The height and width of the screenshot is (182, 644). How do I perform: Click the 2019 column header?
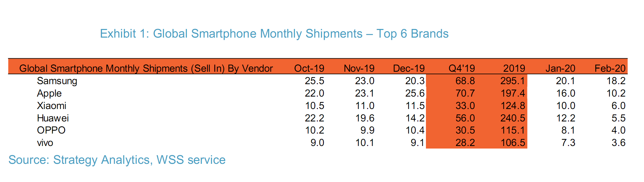coord(514,68)
